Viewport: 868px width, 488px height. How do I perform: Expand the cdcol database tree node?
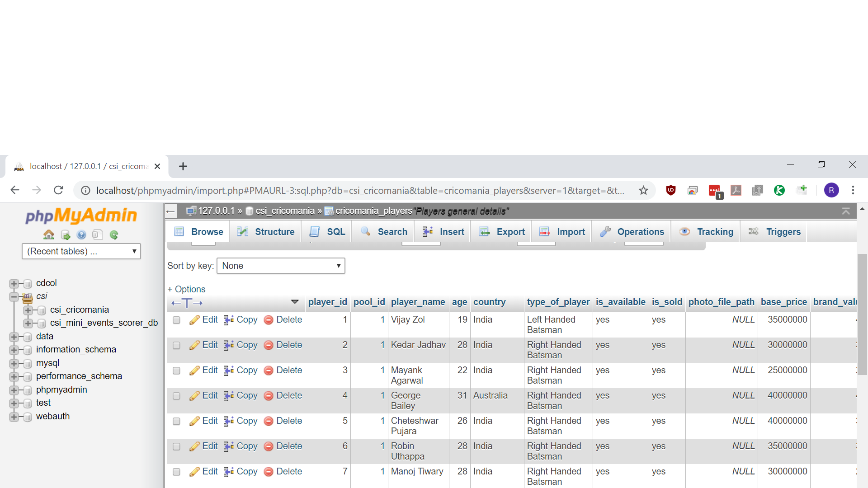pos(14,283)
